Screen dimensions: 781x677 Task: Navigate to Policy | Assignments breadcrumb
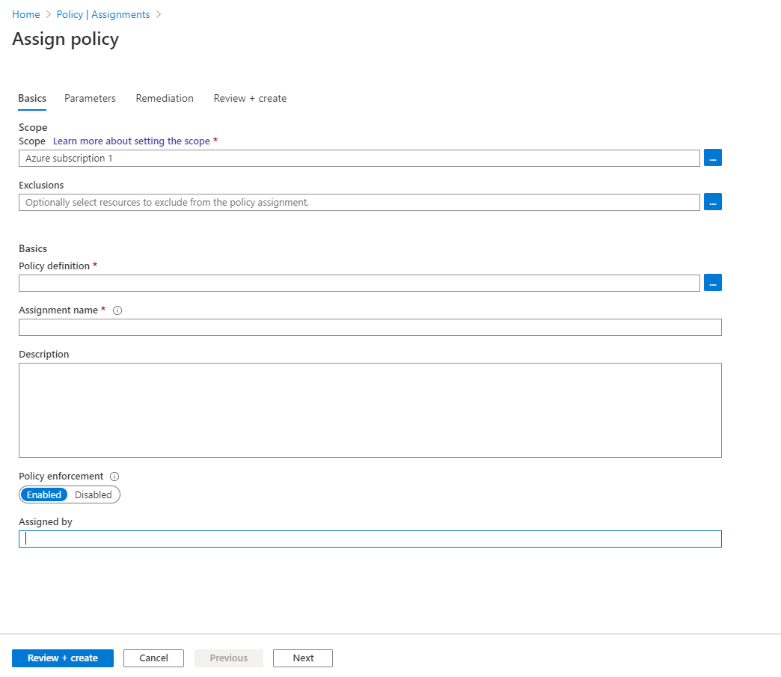click(x=102, y=15)
